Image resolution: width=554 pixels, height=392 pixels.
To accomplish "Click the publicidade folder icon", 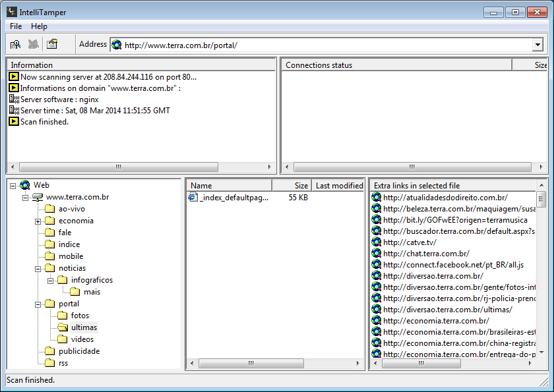I will click(x=50, y=351).
